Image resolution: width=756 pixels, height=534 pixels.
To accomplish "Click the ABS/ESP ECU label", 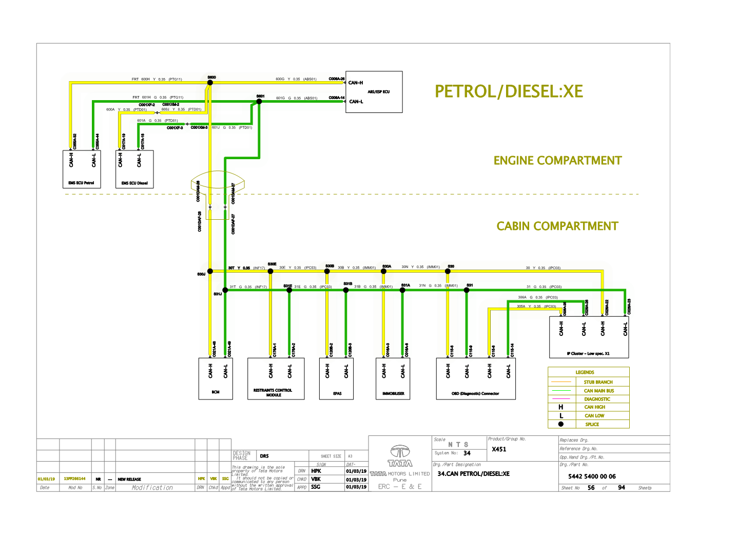I will (x=379, y=92).
